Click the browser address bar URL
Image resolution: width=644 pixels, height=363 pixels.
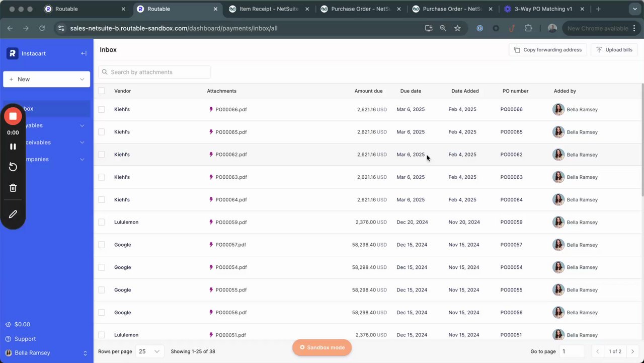click(x=174, y=28)
